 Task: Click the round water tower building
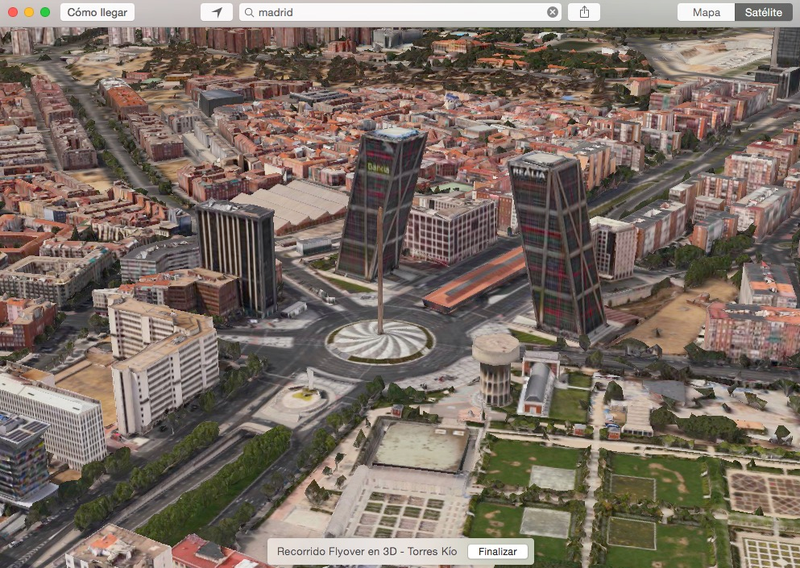point(495,368)
